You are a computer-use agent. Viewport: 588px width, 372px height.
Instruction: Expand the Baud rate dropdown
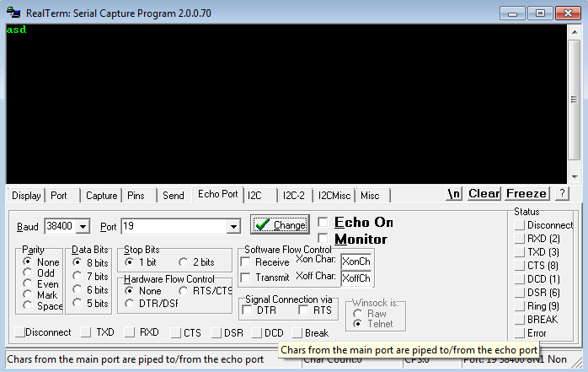[x=83, y=226]
